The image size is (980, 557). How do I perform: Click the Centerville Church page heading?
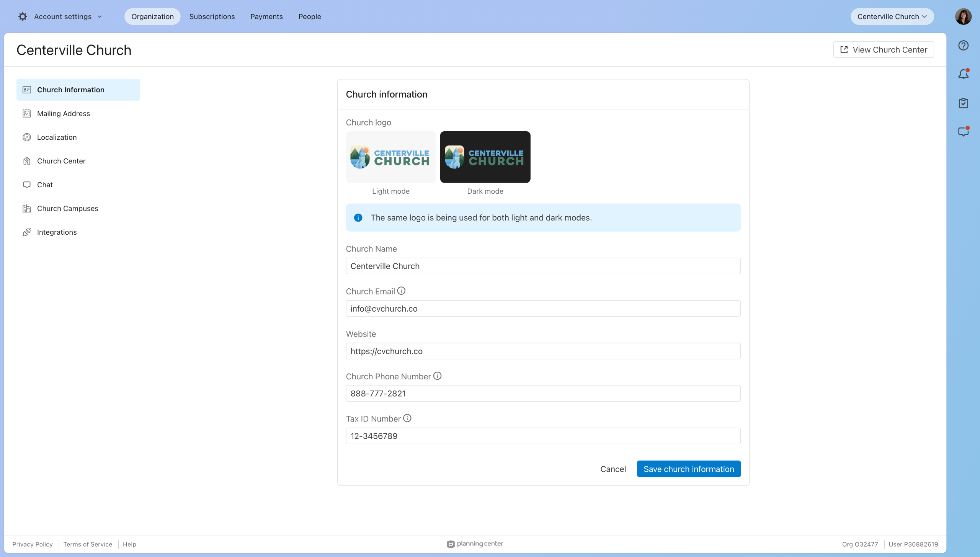point(74,50)
